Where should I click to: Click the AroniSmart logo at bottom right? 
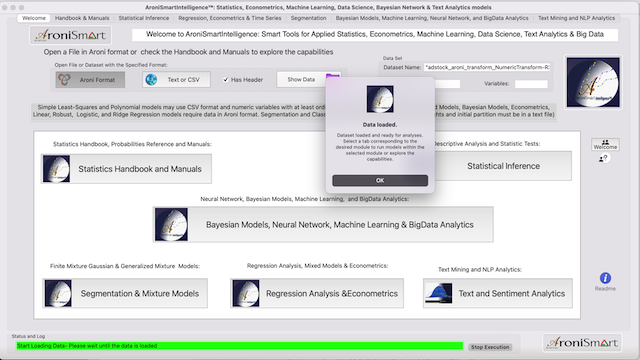coord(582,342)
